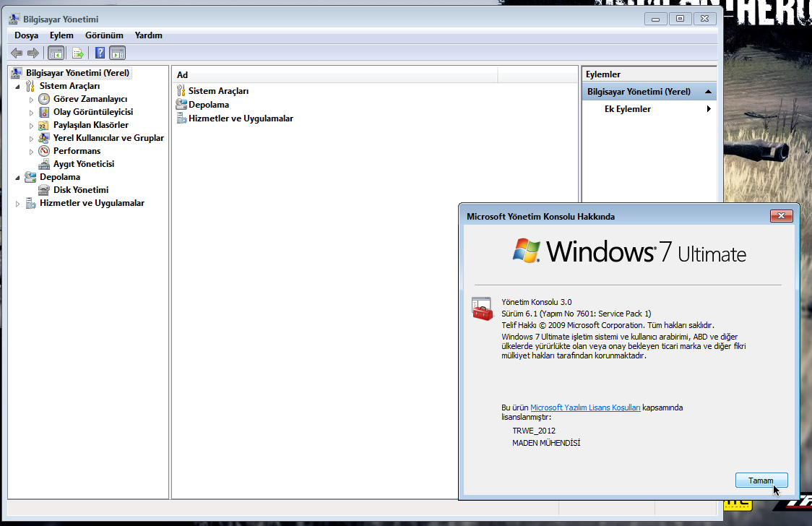Screen dimensions: 812x526
Task: Click Hizmetler ve Uygulamalar icon in center list
Action: (x=181, y=118)
